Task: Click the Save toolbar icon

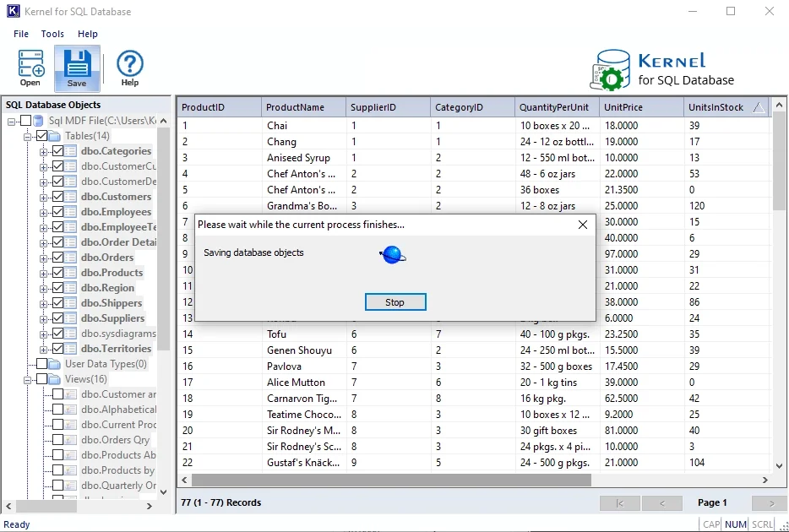Action: (x=77, y=68)
